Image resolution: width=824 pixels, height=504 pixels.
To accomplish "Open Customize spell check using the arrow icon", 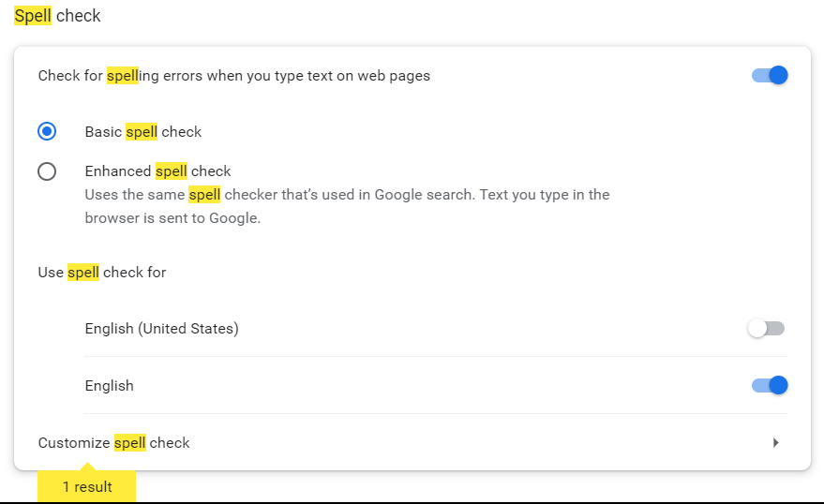I will (775, 442).
